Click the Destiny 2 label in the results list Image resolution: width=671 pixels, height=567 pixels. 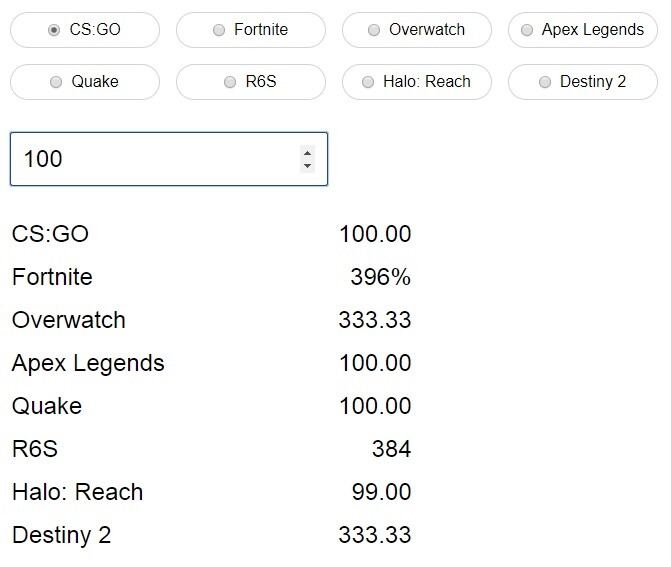click(x=61, y=535)
